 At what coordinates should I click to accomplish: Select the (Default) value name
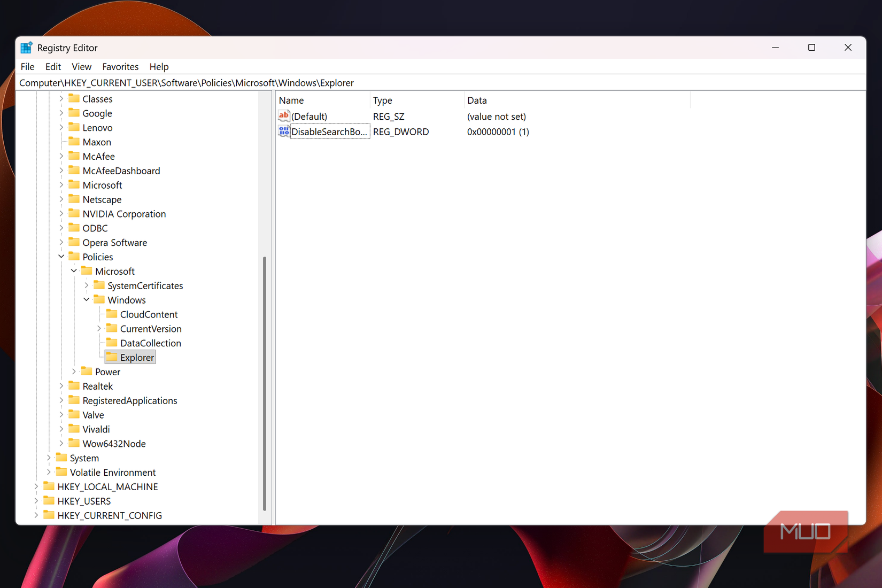pos(309,116)
